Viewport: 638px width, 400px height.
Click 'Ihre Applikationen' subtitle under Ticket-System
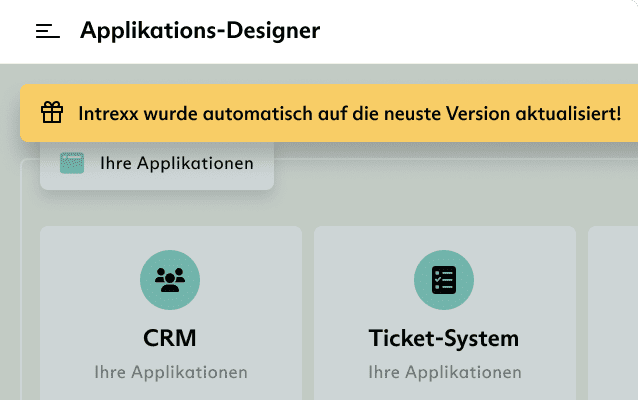445,372
